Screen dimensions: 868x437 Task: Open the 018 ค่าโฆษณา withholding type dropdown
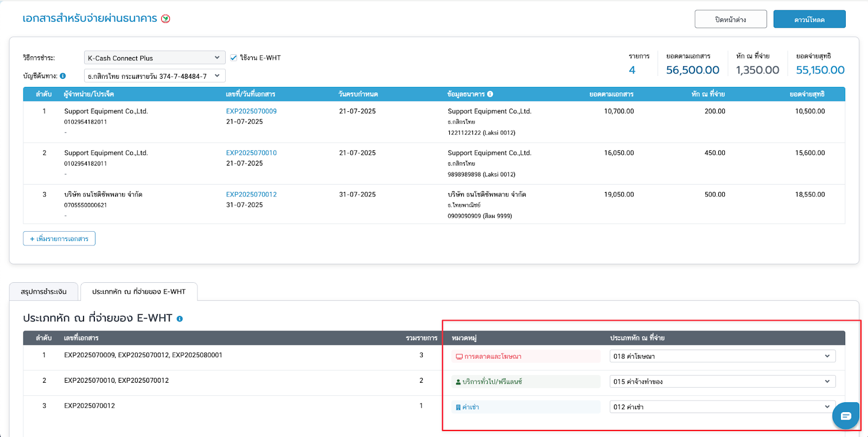[722, 356]
